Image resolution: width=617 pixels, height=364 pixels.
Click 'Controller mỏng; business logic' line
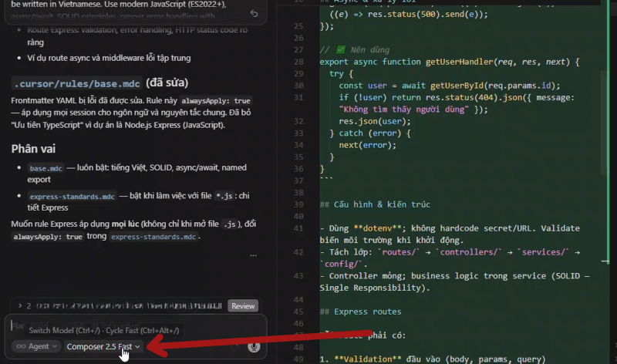[x=454, y=281]
